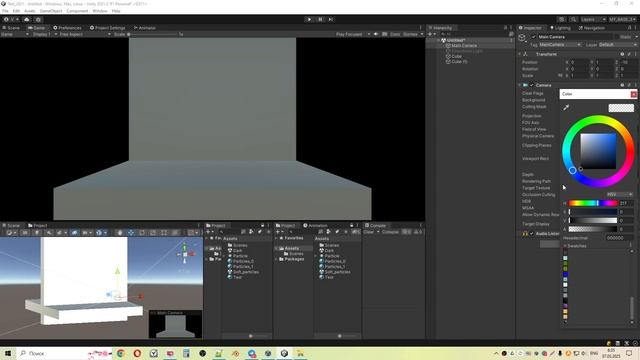Close the Color picker window
640x360 pixels.
[633, 94]
